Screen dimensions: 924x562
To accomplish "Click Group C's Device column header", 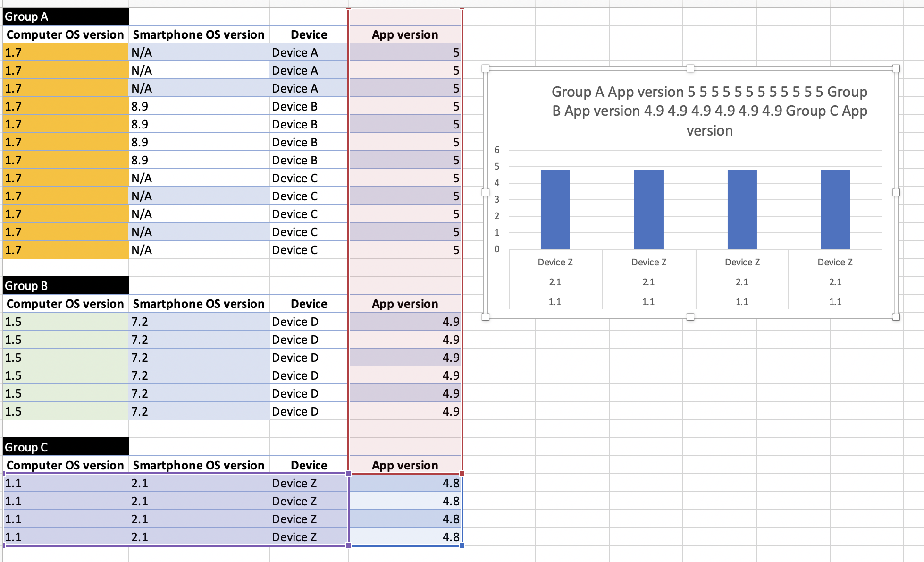I will pyautogui.click(x=309, y=465).
